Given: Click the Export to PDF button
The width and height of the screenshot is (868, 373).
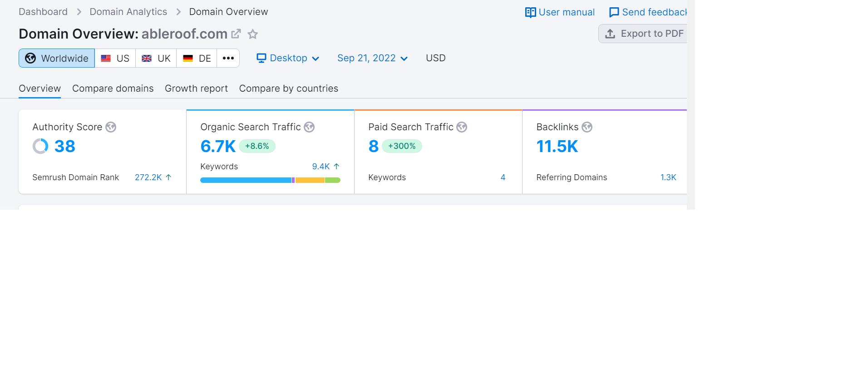Looking at the screenshot, I should tap(644, 34).
